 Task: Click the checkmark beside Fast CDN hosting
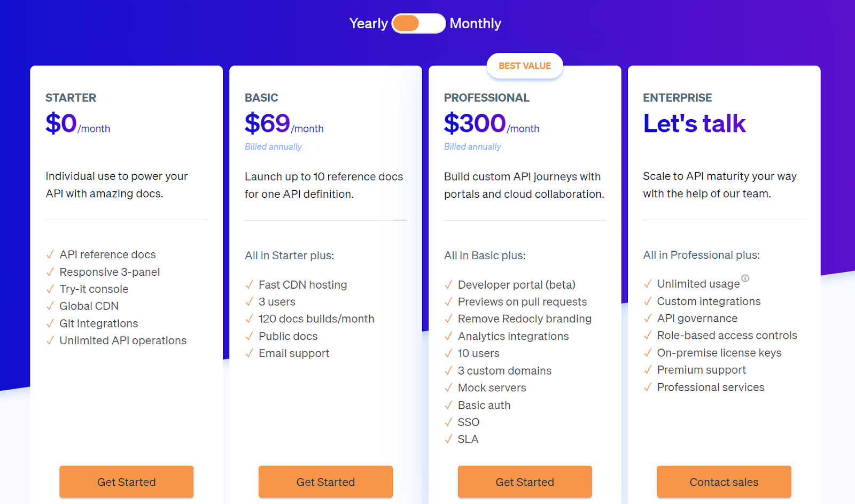tap(249, 285)
